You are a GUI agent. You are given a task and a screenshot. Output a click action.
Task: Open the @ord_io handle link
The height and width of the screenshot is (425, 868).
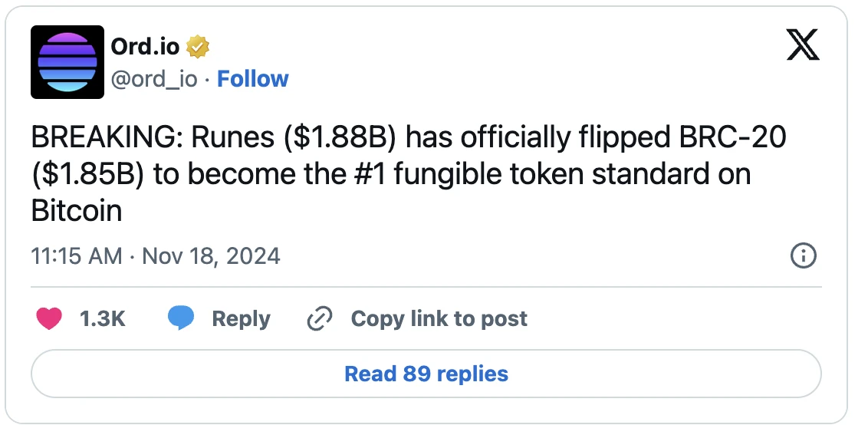coord(154,79)
